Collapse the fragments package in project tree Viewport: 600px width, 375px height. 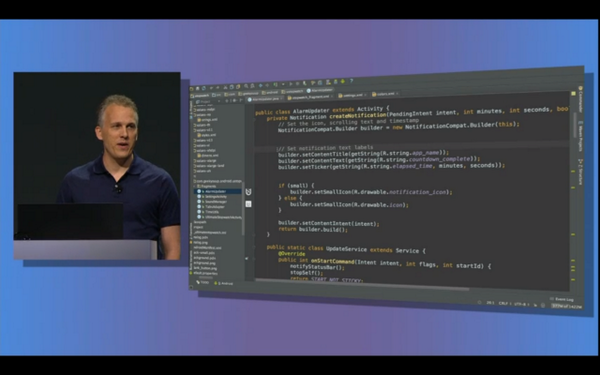point(194,186)
